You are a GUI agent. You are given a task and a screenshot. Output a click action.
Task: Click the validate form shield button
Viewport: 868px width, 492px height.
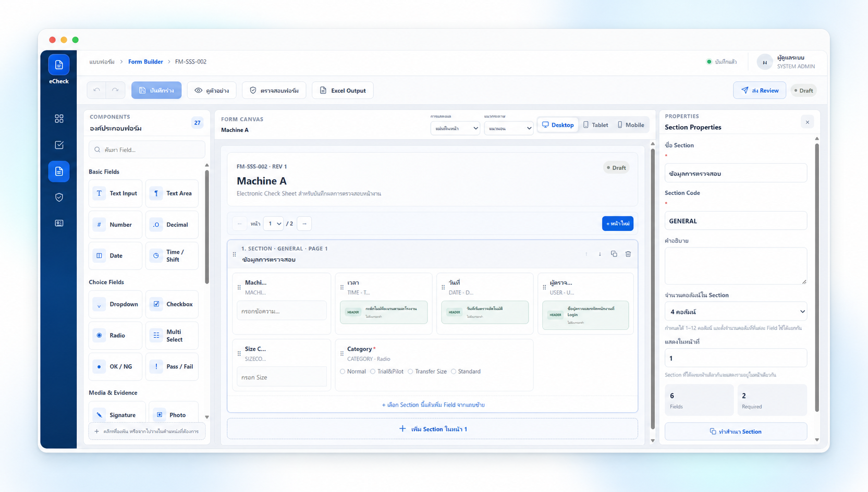[x=274, y=90]
